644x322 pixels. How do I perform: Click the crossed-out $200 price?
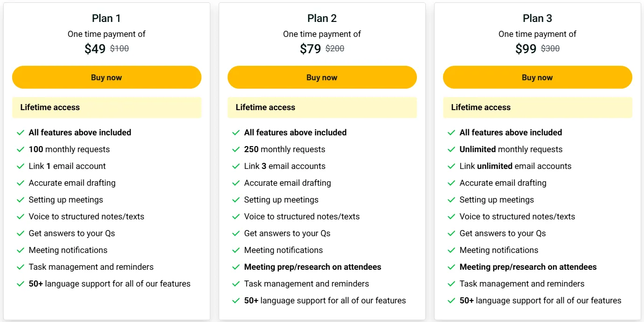pos(335,49)
